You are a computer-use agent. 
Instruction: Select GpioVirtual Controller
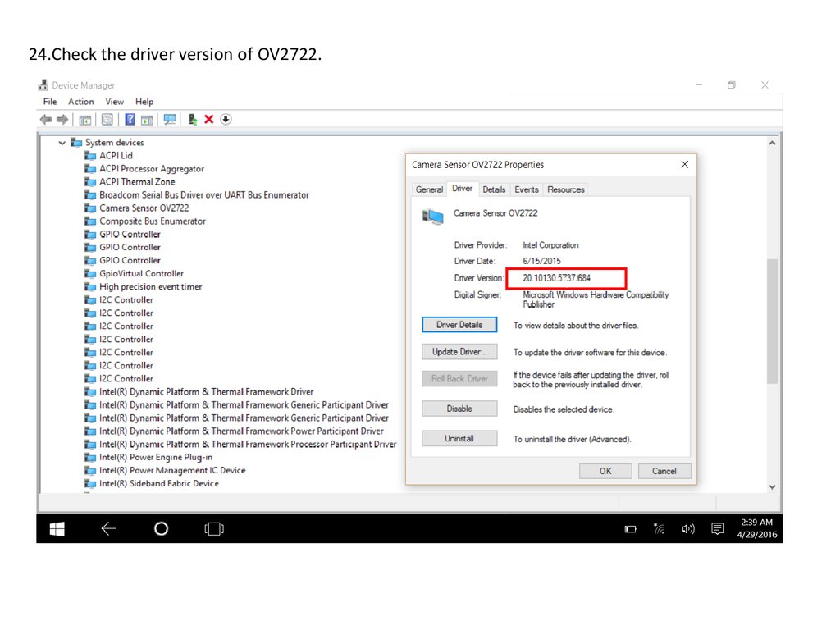(x=141, y=274)
